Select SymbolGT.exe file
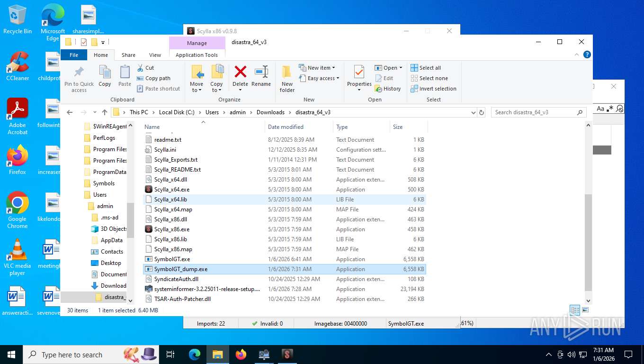The width and height of the screenshot is (644, 364). pos(172,259)
